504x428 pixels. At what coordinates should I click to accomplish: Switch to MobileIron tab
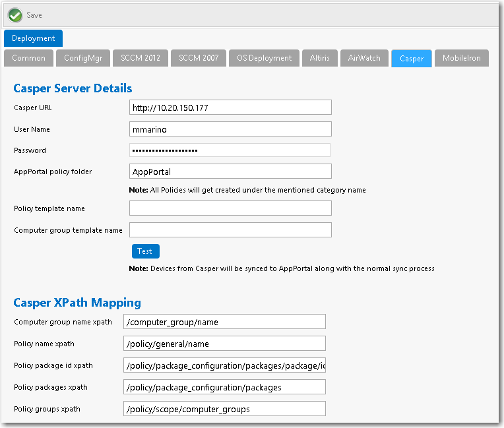click(462, 58)
